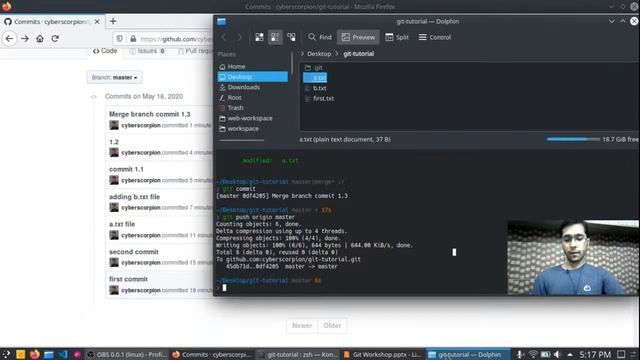Image resolution: width=640 pixels, height=360 pixels.
Task: Open the Branch: master dropdown
Action: click(115, 77)
